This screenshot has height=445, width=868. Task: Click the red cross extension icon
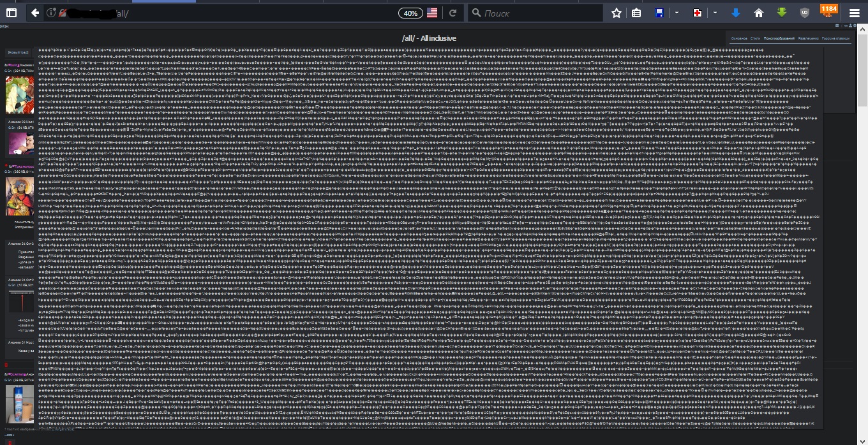[x=698, y=13]
